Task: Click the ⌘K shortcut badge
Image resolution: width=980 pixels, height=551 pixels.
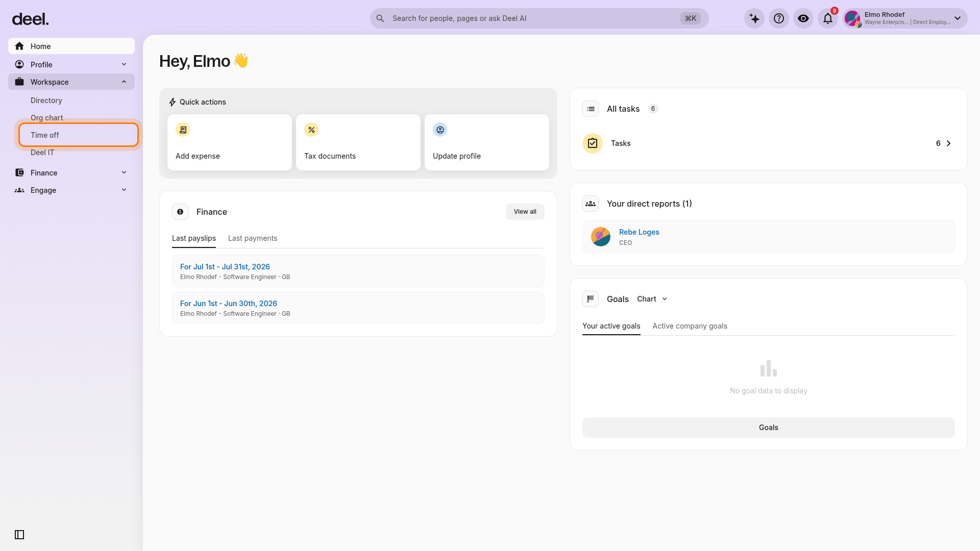Action: click(691, 18)
